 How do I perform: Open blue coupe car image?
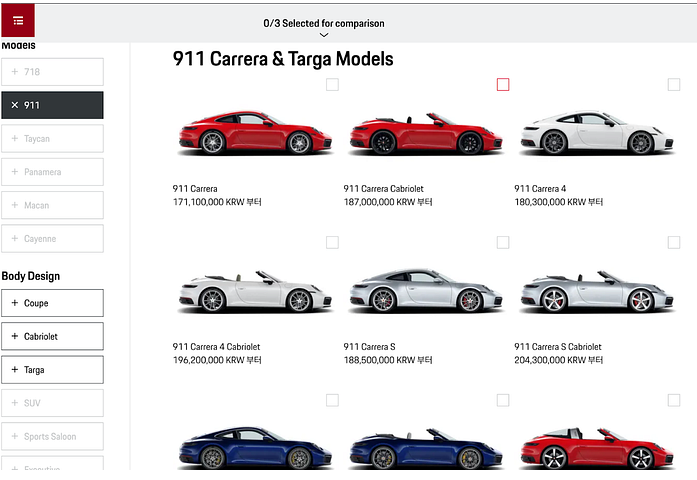click(255, 448)
